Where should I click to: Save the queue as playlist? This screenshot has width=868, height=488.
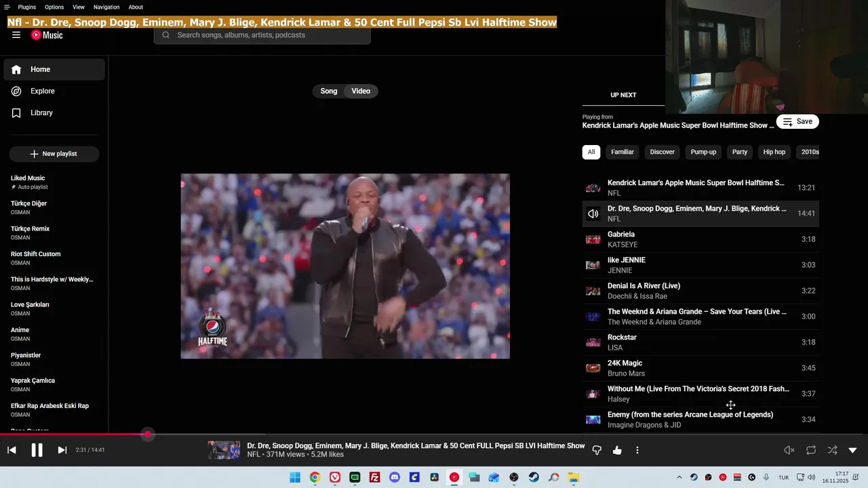(797, 121)
